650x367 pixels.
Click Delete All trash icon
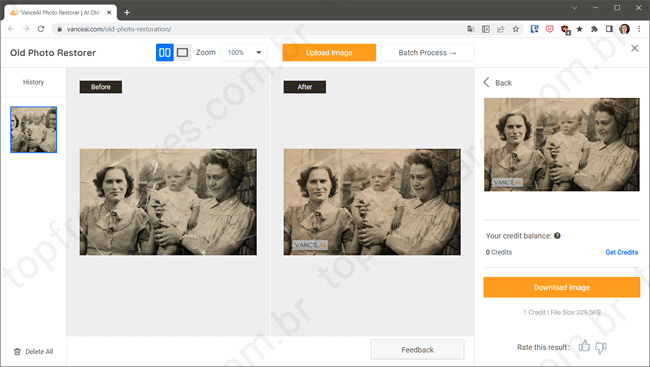pos(17,352)
